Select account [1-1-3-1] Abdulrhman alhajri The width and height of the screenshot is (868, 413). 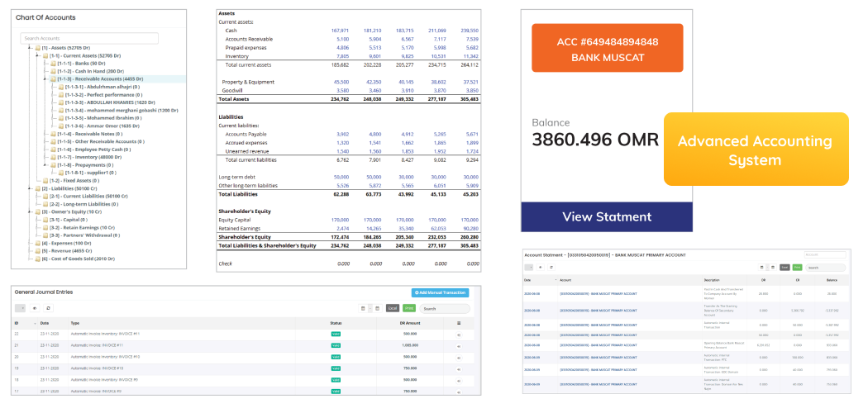pos(103,87)
